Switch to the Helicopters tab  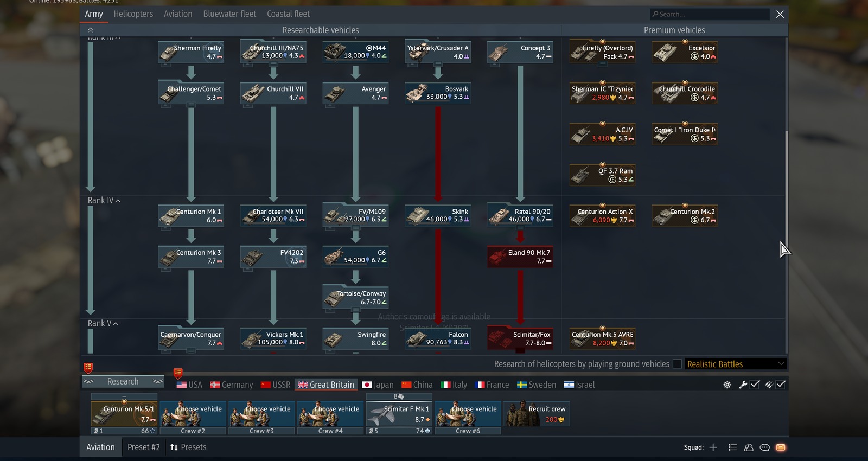point(133,14)
